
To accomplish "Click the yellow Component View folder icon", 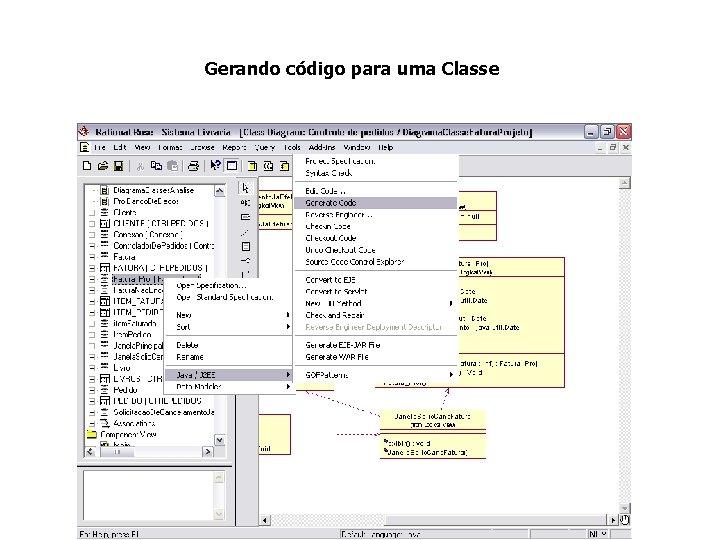I will tap(92, 434).
